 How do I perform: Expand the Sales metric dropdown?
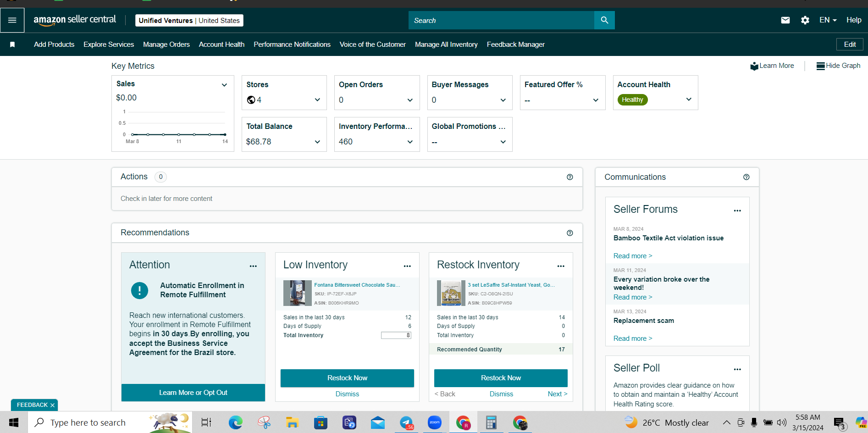(x=224, y=85)
